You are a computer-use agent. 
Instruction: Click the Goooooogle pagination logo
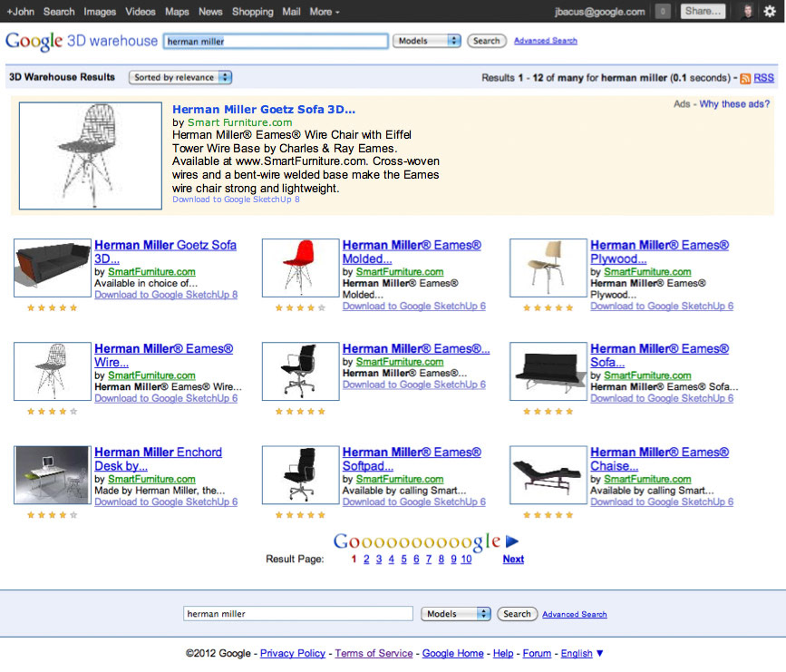tap(417, 541)
